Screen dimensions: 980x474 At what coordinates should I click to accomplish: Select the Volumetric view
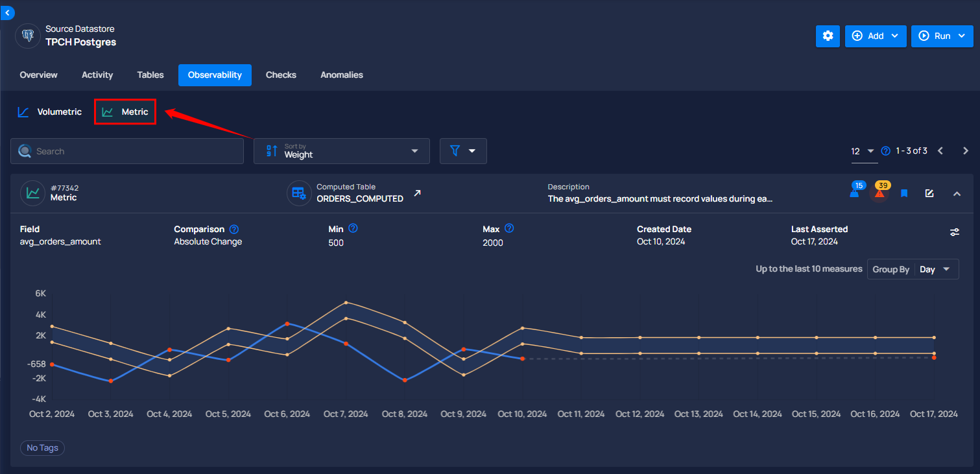tap(50, 112)
